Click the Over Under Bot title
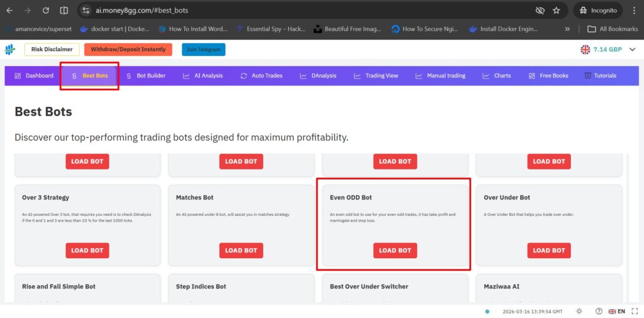Screen dimensions: 644x318 507,198
